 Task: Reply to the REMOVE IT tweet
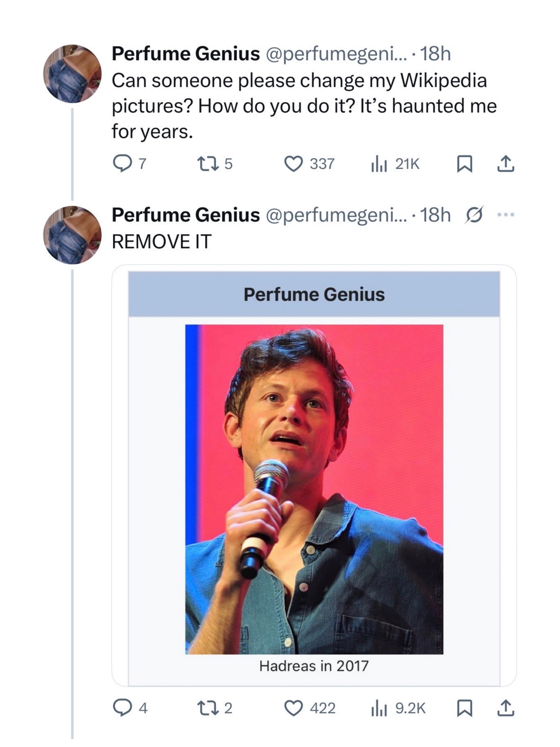click(x=121, y=708)
